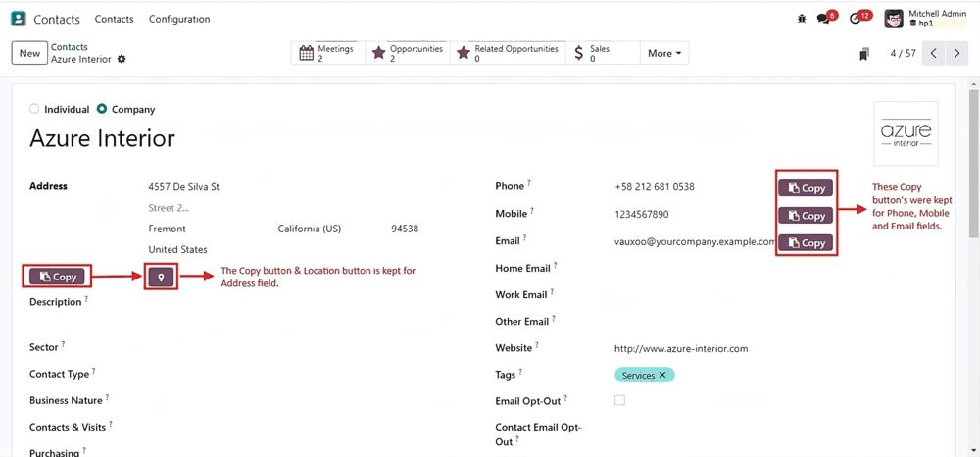Viewport: 980px width, 457px height.
Task: Open Meetings calendar smart button
Action: pyautogui.click(x=327, y=53)
